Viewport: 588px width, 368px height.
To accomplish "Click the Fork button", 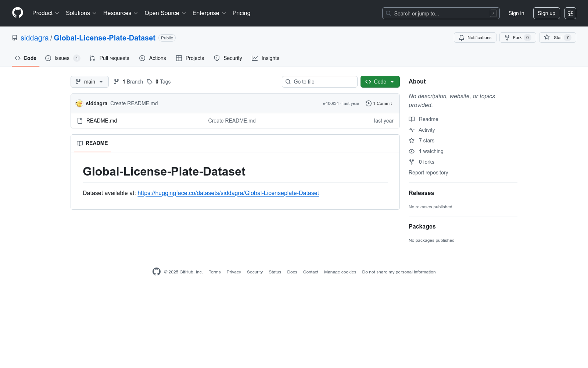I will [517, 38].
